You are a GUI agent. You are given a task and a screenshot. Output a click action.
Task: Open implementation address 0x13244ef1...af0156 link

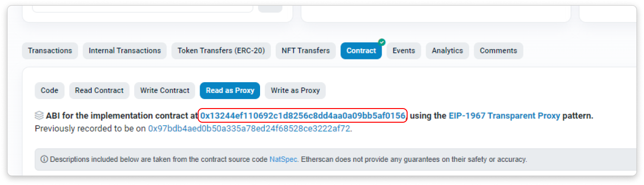click(303, 116)
